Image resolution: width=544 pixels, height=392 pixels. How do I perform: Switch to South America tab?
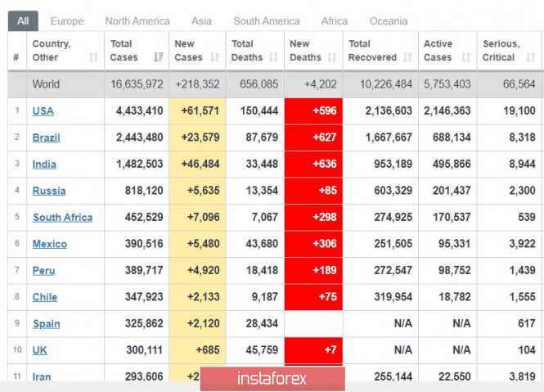coord(266,20)
